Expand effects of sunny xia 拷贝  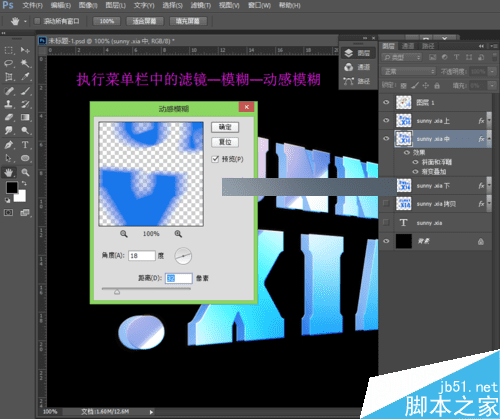coord(489,203)
